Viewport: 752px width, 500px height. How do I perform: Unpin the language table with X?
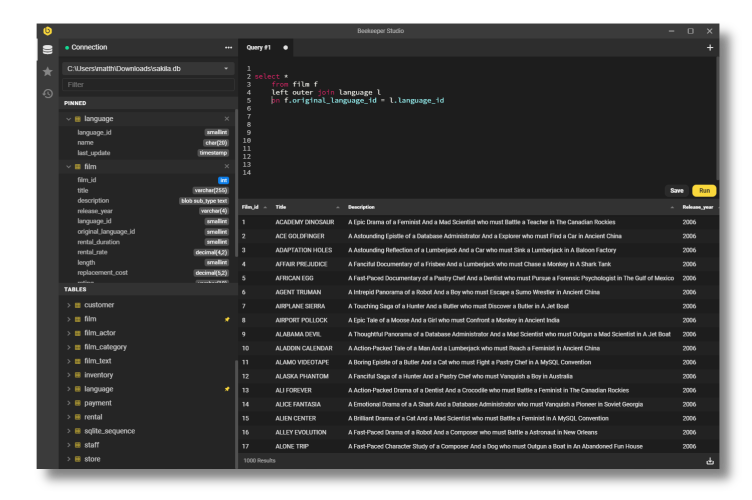click(226, 119)
